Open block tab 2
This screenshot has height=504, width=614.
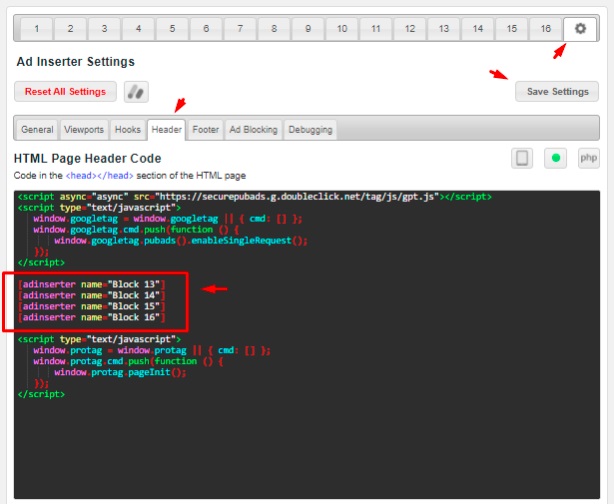(70, 29)
